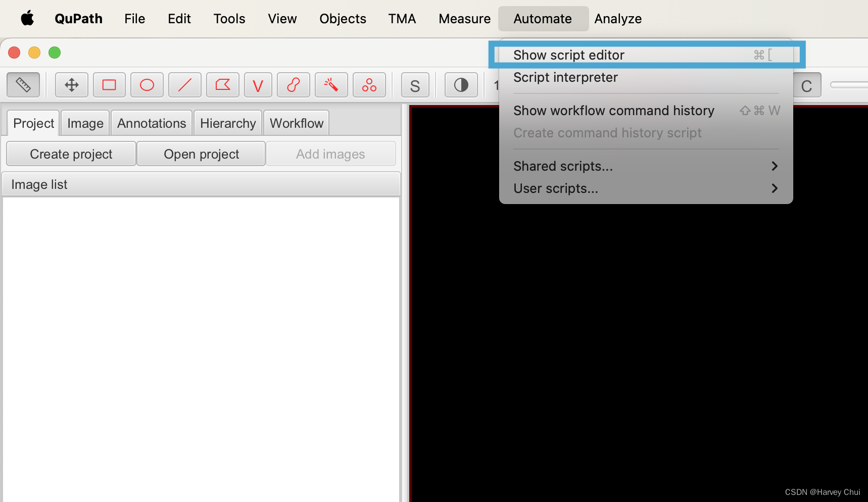Switch to the Annotations tab
This screenshot has width=868, height=502.
152,123
